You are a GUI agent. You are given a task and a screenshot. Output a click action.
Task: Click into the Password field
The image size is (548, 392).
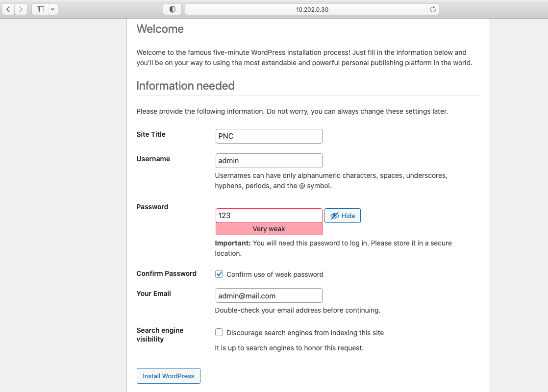pos(269,216)
